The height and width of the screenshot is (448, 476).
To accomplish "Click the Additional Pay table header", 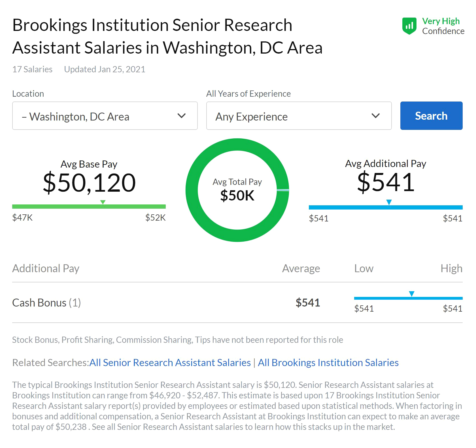I will 46,269.
